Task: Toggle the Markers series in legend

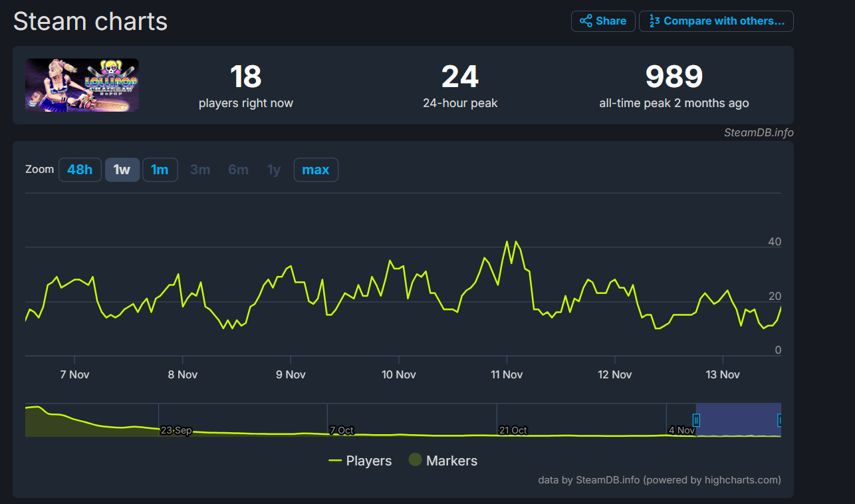Action: click(443, 461)
